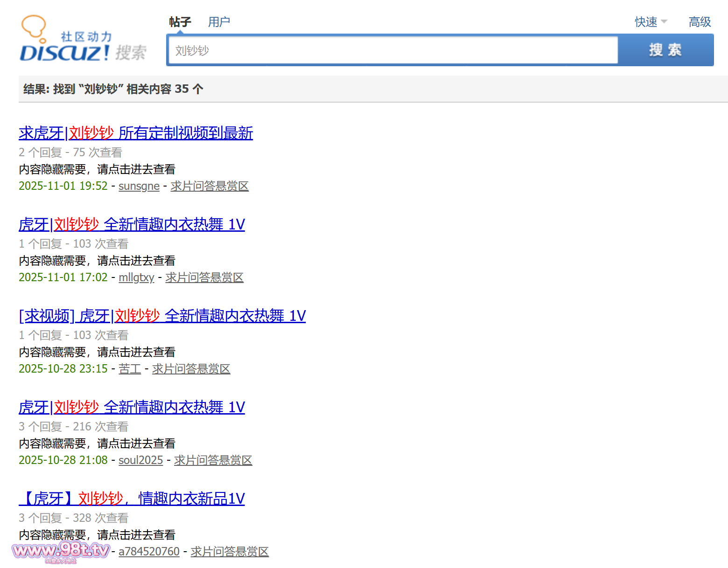728x568 pixels.
Task: View author mllgtxy's profile
Action: [x=136, y=277]
